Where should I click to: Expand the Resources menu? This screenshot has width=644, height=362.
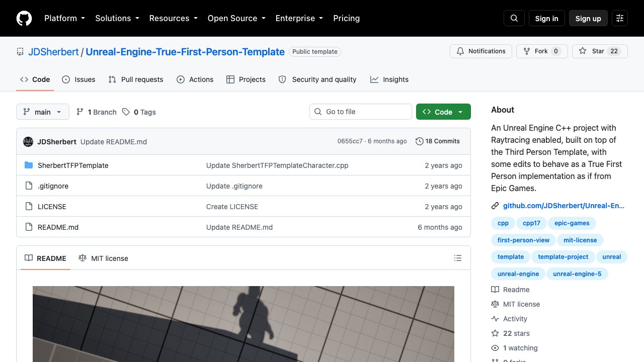point(173,18)
